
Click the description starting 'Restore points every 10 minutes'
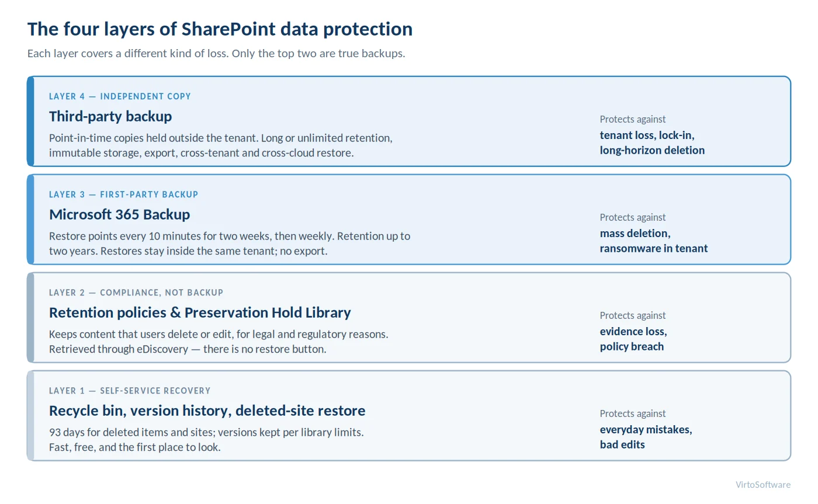coord(230,244)
